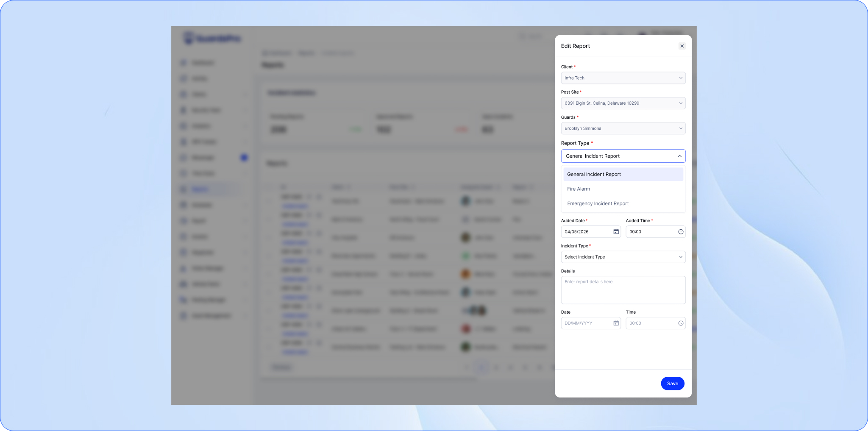The width and height of the screenshot is (868, 431).
Task: Click the Added Time input field
Action: pos(655,232)
